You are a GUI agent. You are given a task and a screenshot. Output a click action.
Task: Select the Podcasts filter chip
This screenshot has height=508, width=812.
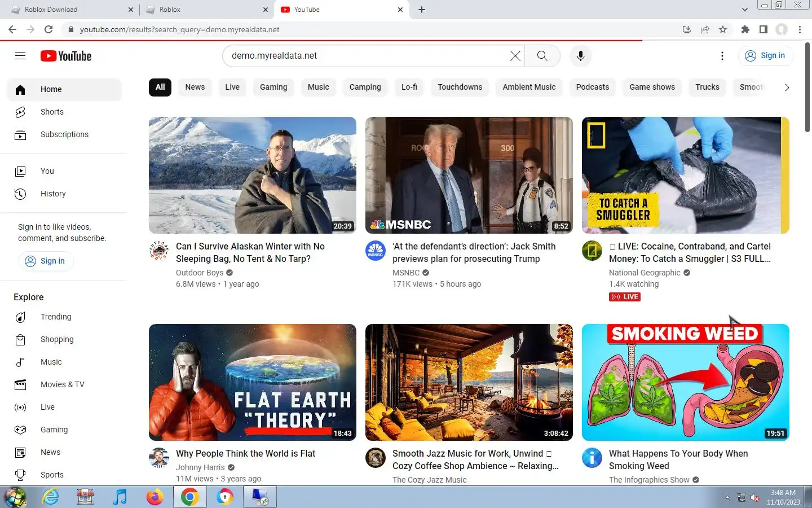[x=593, y=87]
